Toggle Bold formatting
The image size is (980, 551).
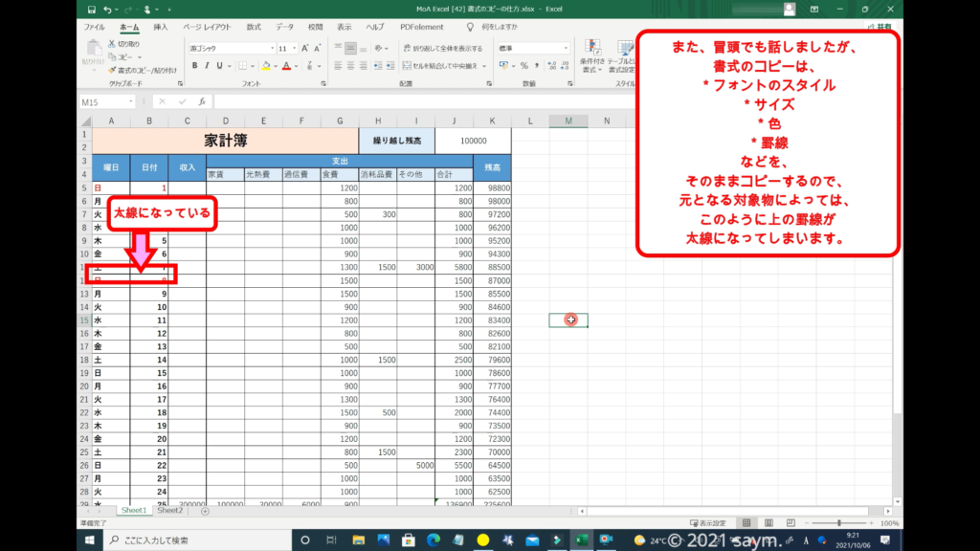pos(194,66)
